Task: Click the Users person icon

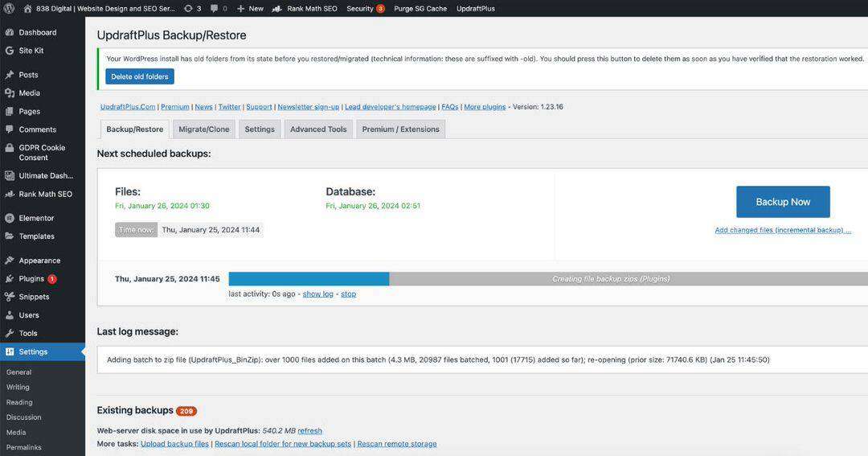Action: click(x=10, y=315)
